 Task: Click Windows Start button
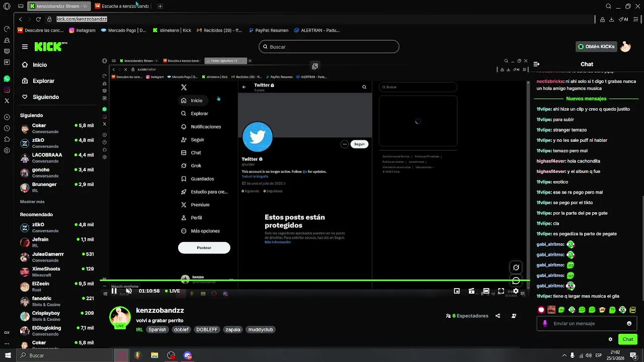(8, 355)
